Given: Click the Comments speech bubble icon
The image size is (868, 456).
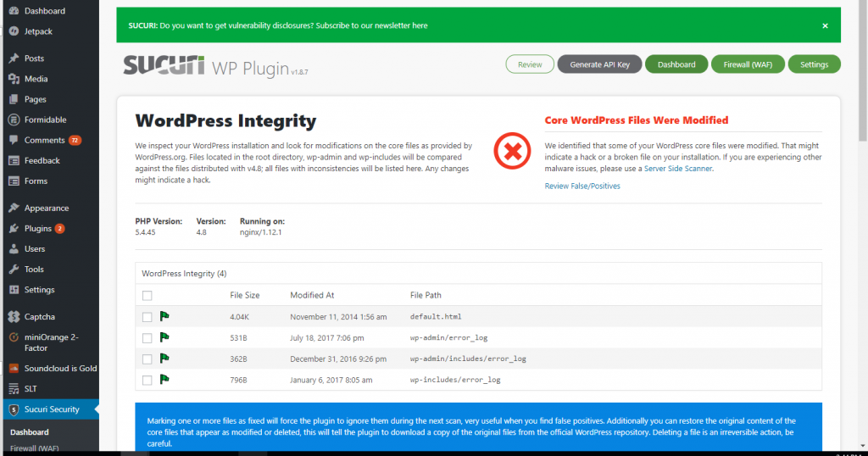Looking at the screenshot, I should [14, 140].
